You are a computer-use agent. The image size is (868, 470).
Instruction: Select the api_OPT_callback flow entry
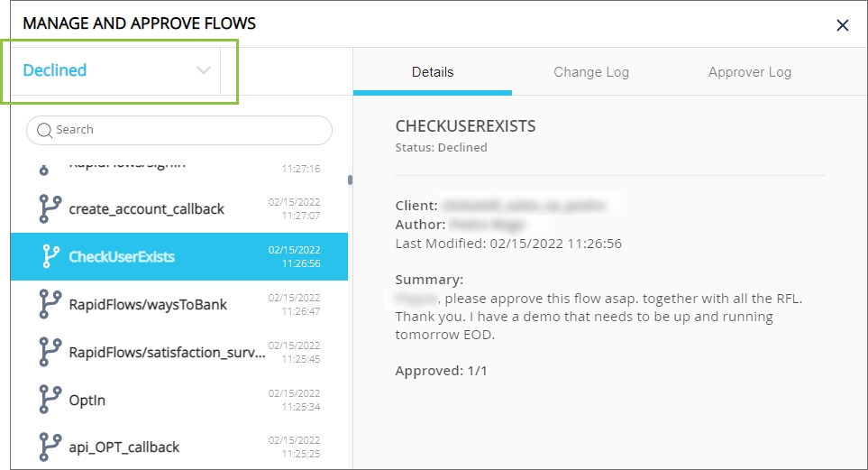(x=124, y=447)
